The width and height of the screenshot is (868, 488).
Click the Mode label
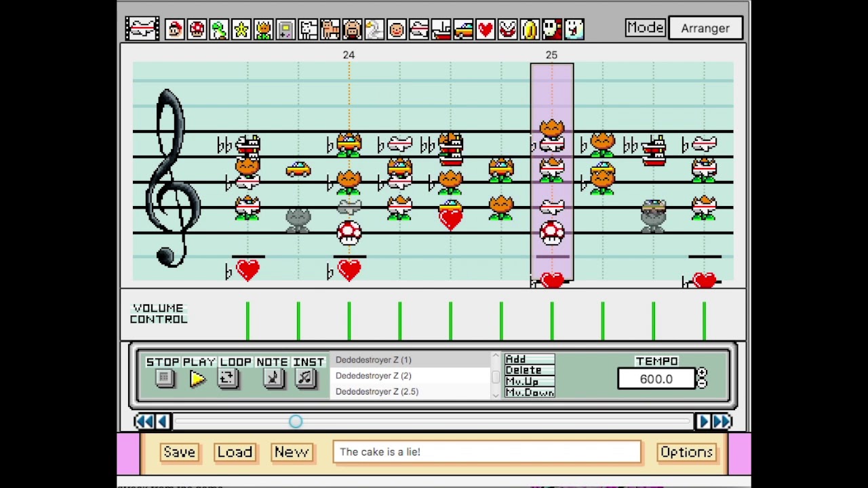pos(645,28)
